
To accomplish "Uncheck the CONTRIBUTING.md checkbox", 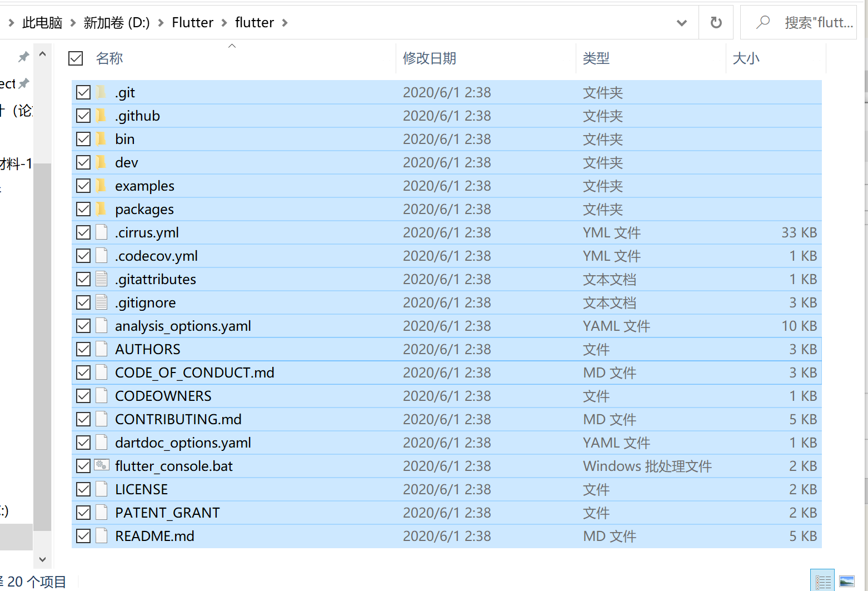I will click(x=83, y=419).
